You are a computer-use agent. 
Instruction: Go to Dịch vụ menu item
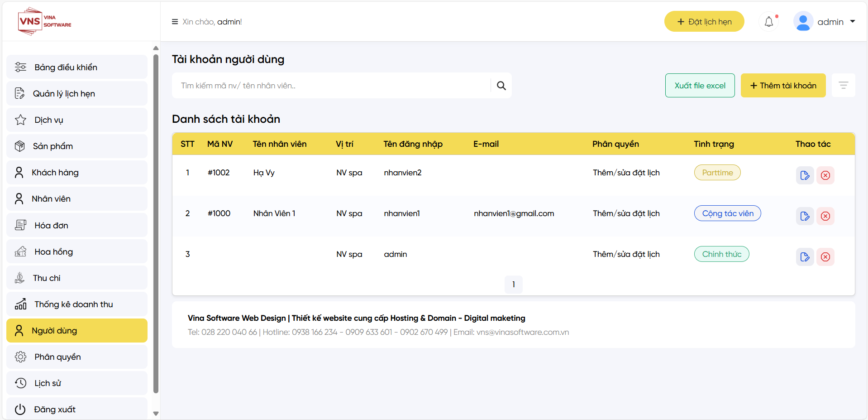(x=77, y=120)
